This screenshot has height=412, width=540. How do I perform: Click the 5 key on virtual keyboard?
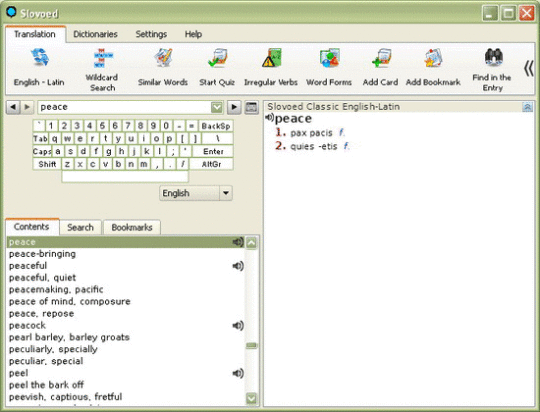click(x=102, y=126)
